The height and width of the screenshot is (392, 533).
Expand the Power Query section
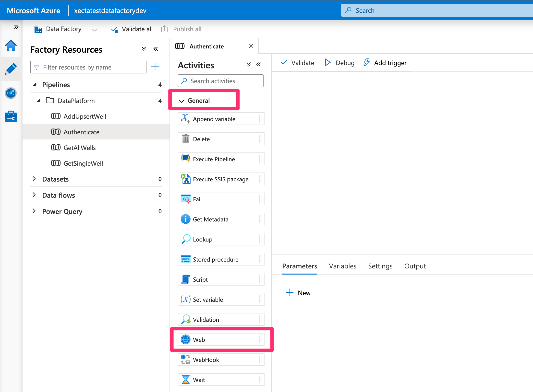click(34, 211)
